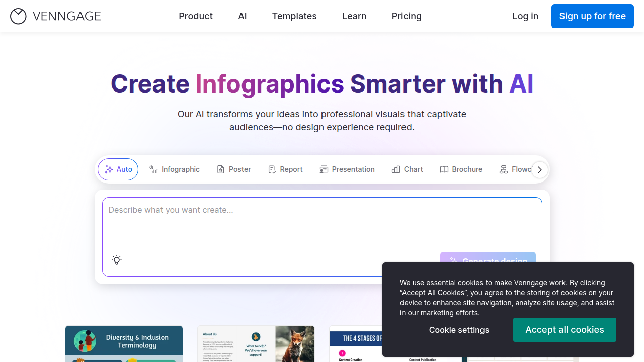Select the Infographic tab
Screen dimensions: 644x362
[x=175, y=169]
